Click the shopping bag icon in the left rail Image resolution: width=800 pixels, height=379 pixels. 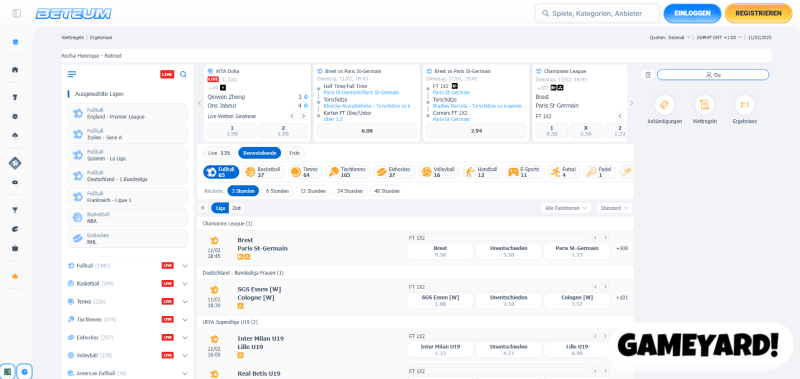pos(15,248)
